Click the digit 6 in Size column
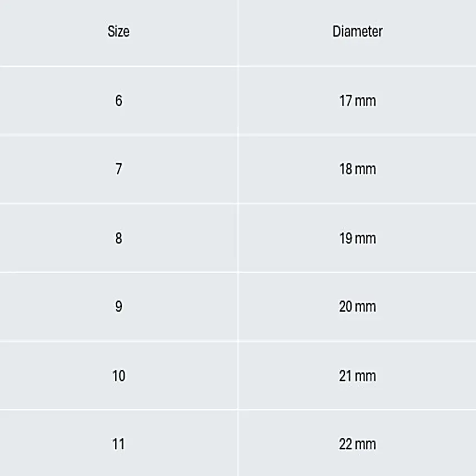Viewport: 476px width, 476px height. point(118,101)
